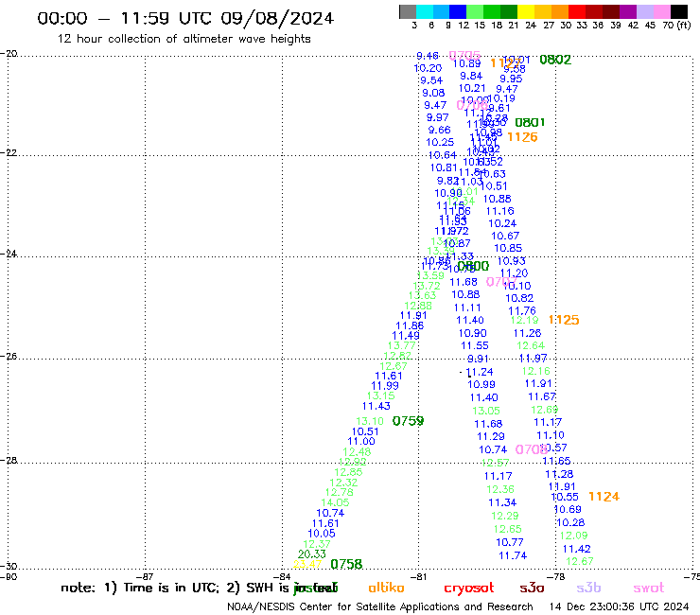
Task: Click the '9.46' wave height value
Action: coord(428,56)
